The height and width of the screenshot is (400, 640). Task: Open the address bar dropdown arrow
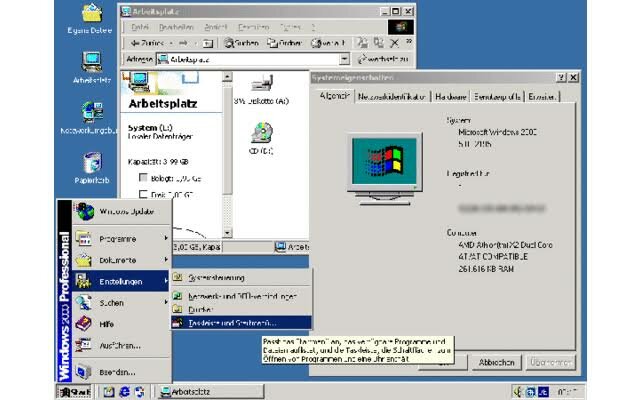(344, 59)
